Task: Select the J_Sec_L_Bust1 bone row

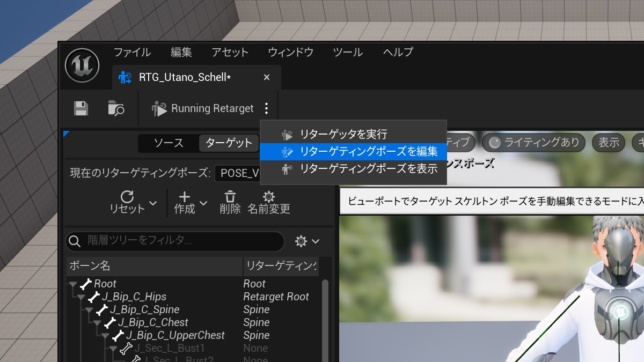Action: [x=193, y=348]
